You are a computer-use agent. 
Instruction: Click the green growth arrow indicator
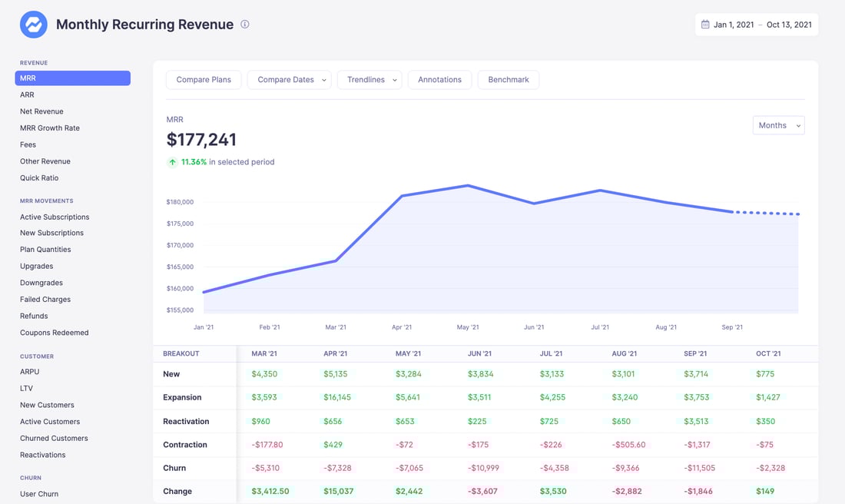172,162
